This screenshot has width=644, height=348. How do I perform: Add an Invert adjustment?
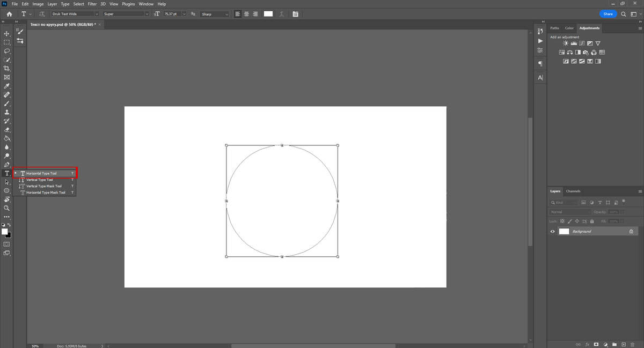[x=566, y=61]
